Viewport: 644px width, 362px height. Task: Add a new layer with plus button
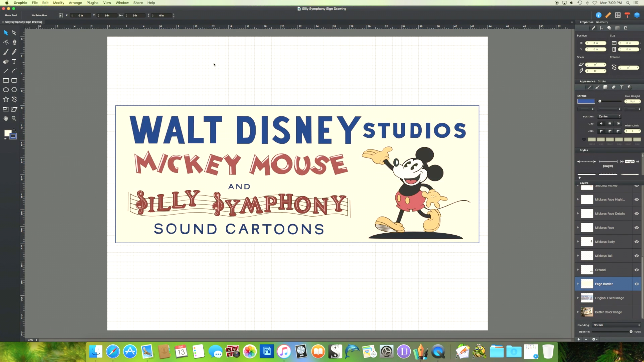point(579,339)
